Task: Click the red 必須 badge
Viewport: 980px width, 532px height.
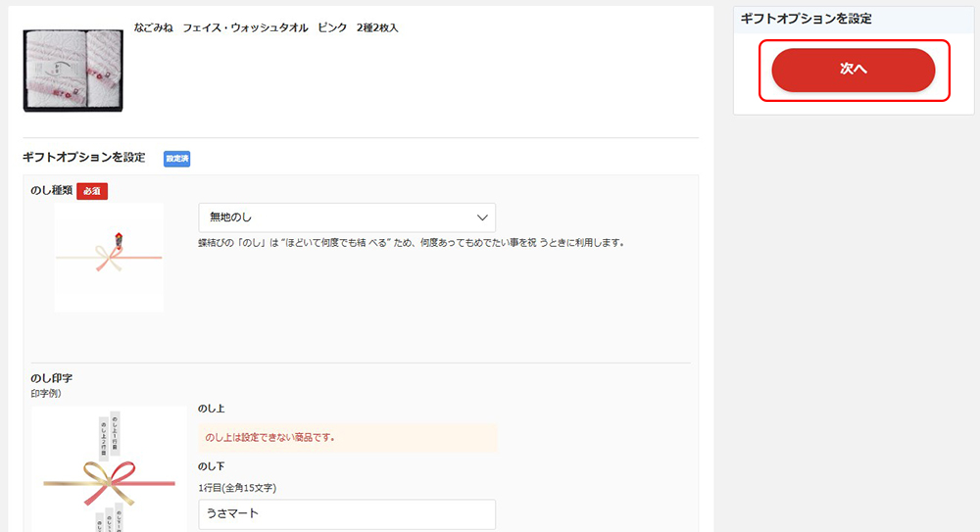Action: pos(92,191)
